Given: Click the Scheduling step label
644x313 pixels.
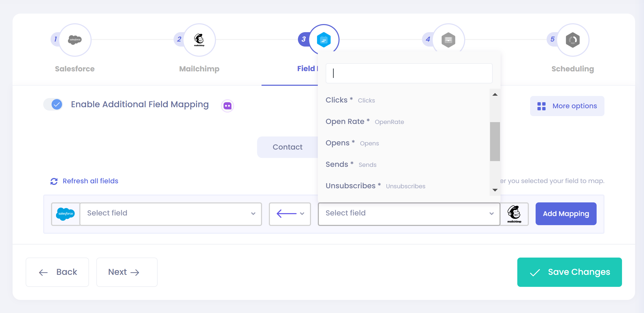Looking at the screenshot, I should (573, 69).
